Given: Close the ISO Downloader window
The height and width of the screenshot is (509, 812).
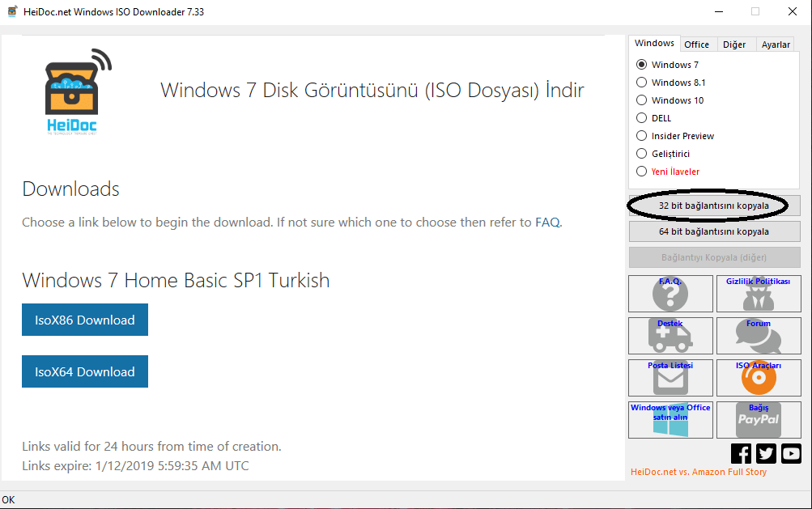Looking at the screenshot, I should point(793,11).
